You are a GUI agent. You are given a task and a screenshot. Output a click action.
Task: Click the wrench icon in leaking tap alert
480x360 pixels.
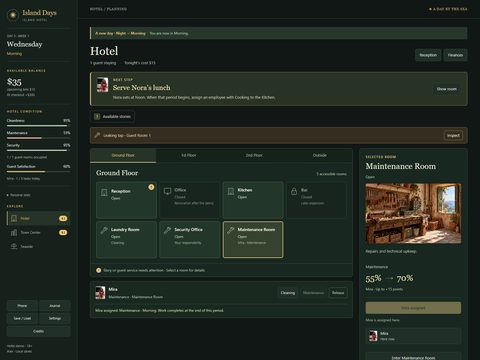coord(97,135)
